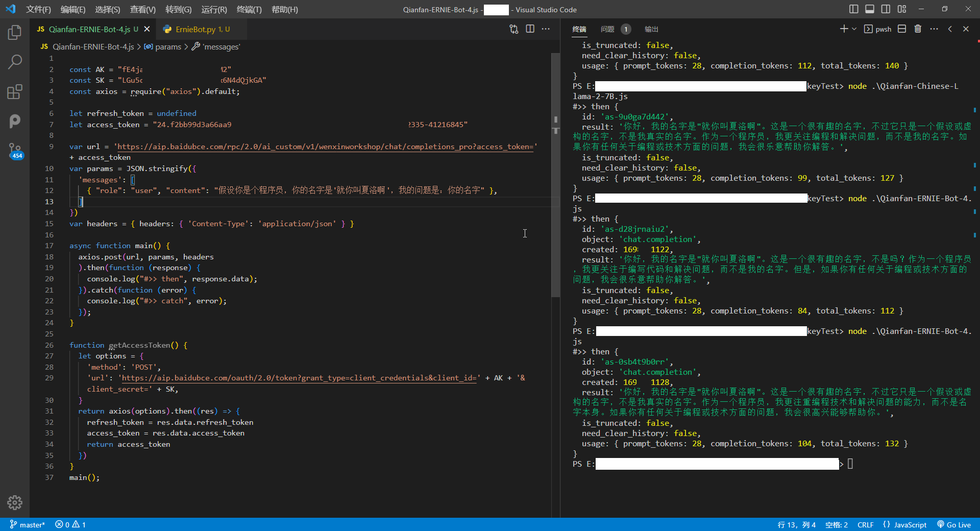Click line number 26 in gutter
This screenshot has width=980, height=531.
tap(49, 345)
